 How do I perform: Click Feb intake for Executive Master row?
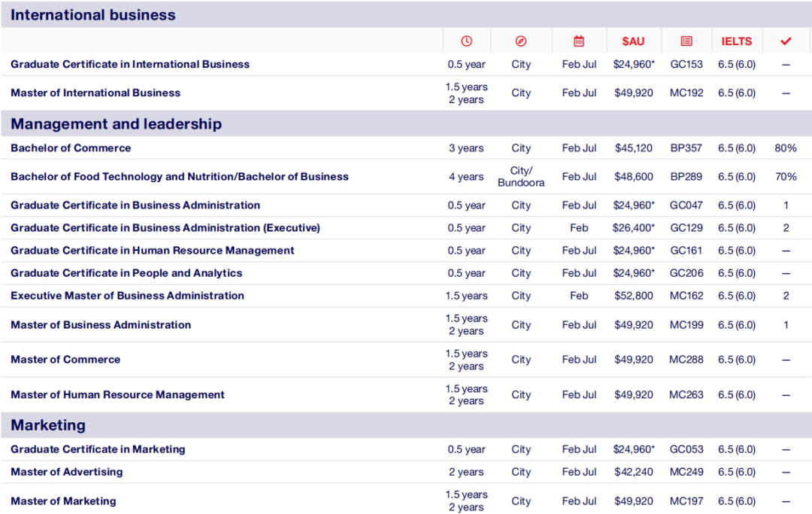[579, 295]
